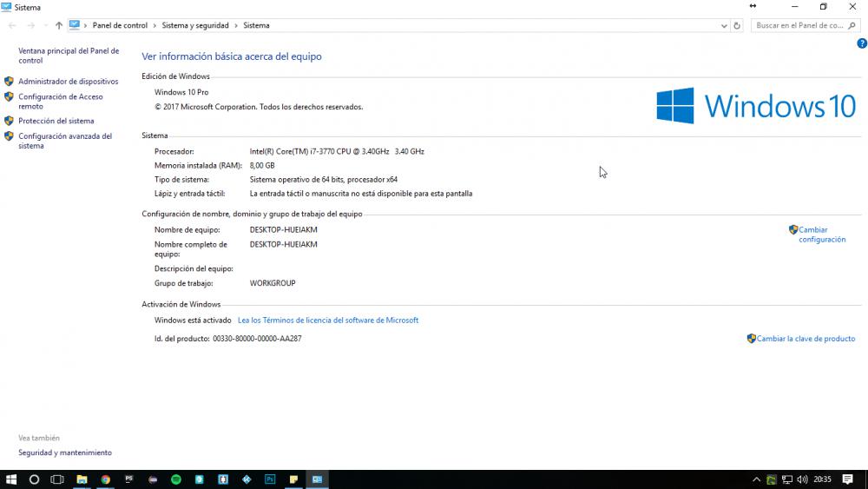Open Task View on the taskbar
Screen dimensions: 868x489
57,479
